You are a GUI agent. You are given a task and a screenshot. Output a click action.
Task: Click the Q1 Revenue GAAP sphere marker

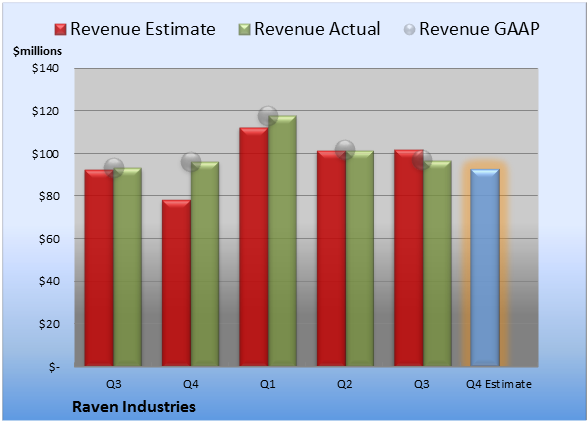(x=268, y=116)
